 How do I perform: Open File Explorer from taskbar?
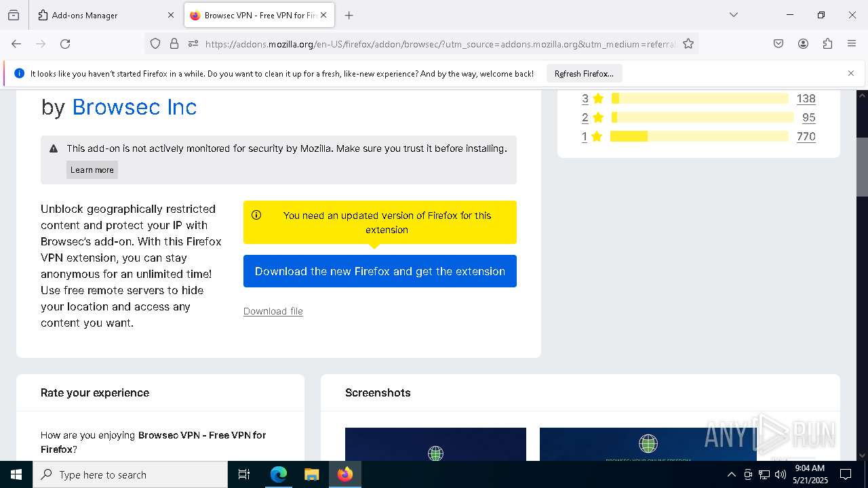(311, 474)
